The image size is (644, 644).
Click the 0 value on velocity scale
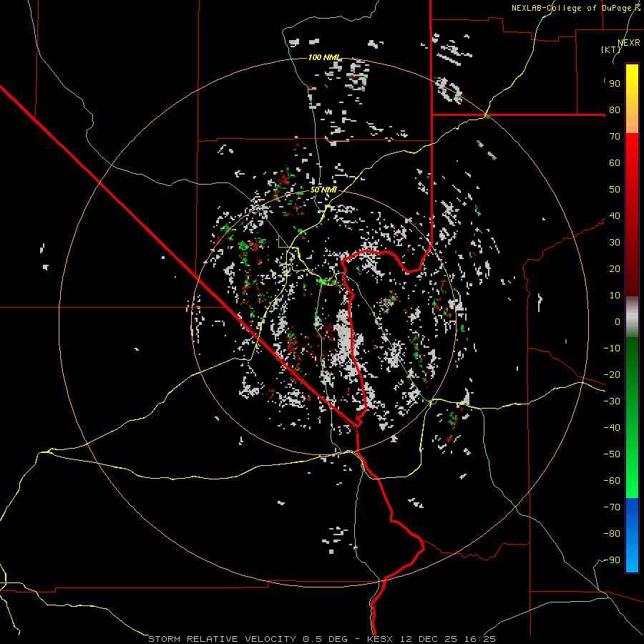pos(618,322)
